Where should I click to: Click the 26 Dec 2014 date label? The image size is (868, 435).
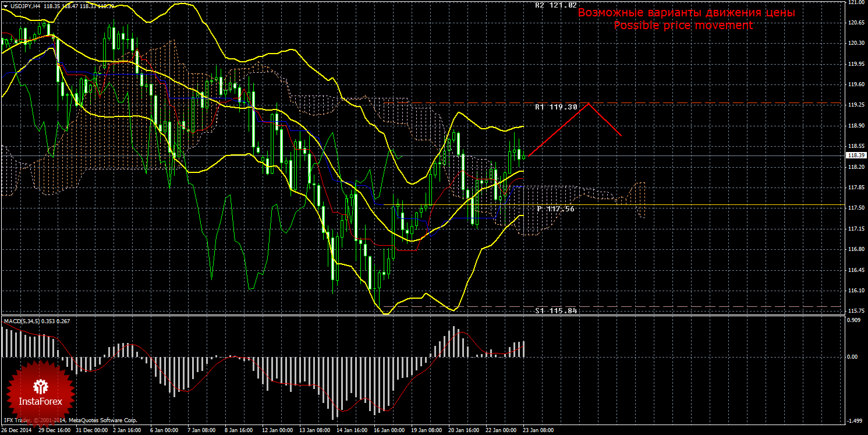click(17, 430)
